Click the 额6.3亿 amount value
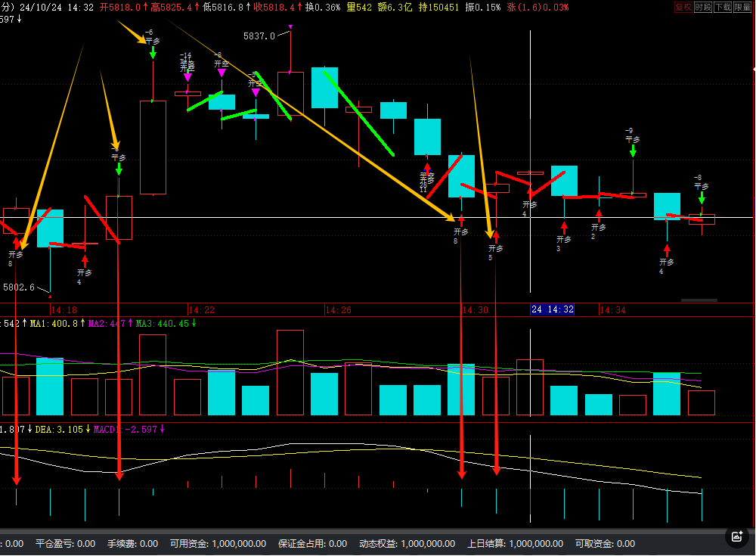 pyautogui.click(x=395, y=8)
